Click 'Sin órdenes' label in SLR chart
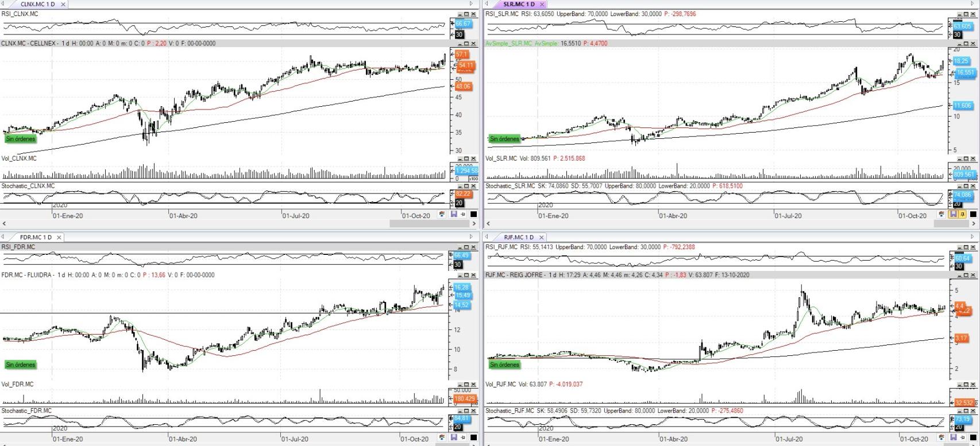Image resolution: width=980 pixels, height=446 pixels. tap(504, 138)
